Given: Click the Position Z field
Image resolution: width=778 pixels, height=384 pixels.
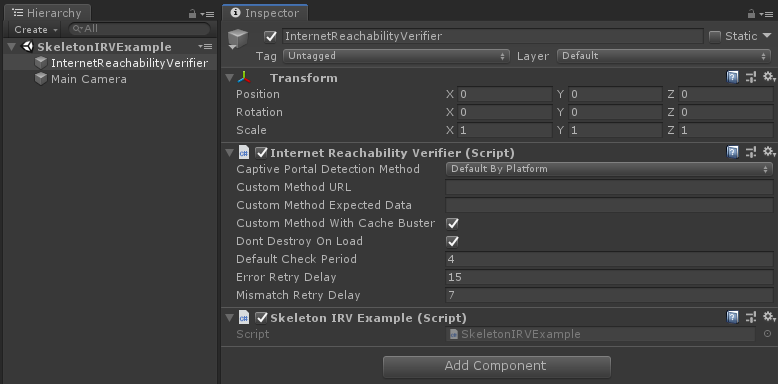Looking at the screenshot, I should (x=725, y=94).
